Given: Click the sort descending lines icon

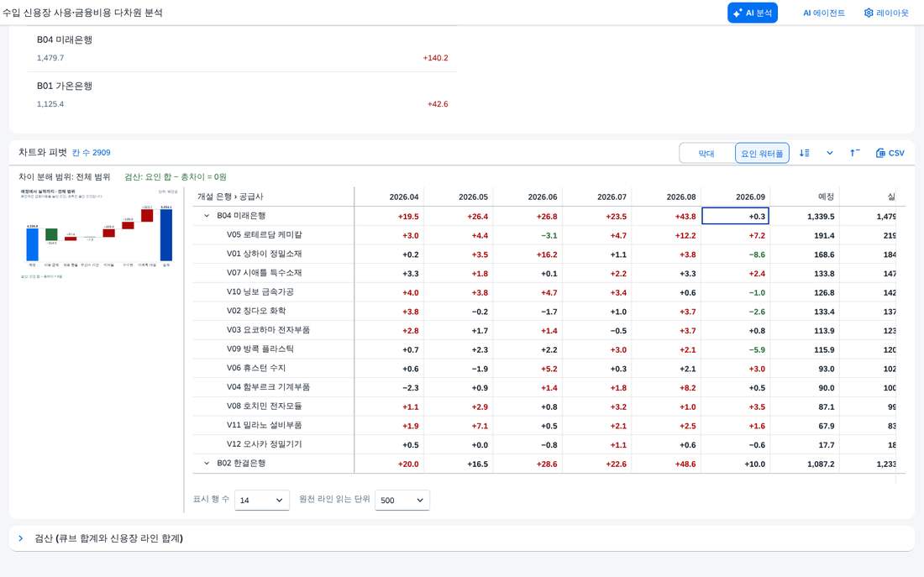Looking at the screenshot, I should point(805,153).
